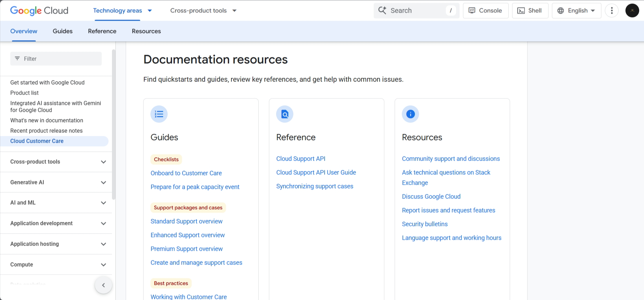Image resolution: width=644 pixels, height=300 pixels.
Task: Click the user profile avatar
Action: [x=632, y=11]
